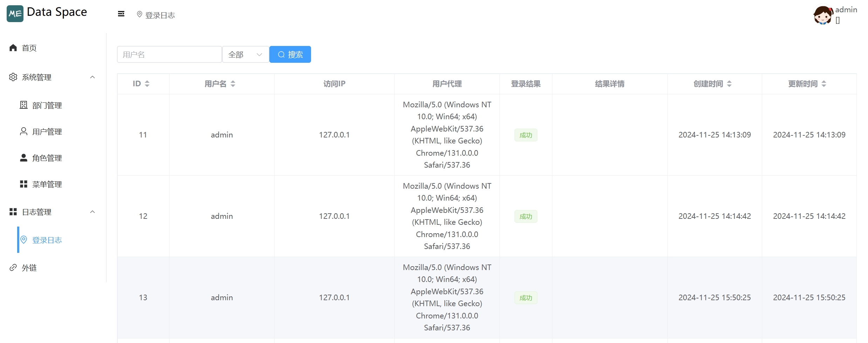Toggle sorting on 创建时间 column
The width and height of the screenshot is (868, 343).
pos(729,84)
